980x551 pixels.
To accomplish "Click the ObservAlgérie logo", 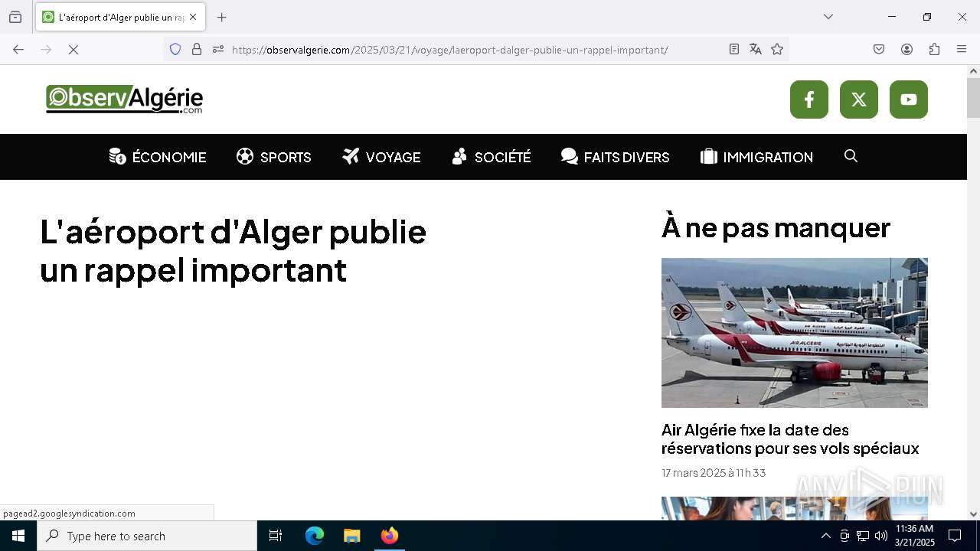I will [124, 99].
